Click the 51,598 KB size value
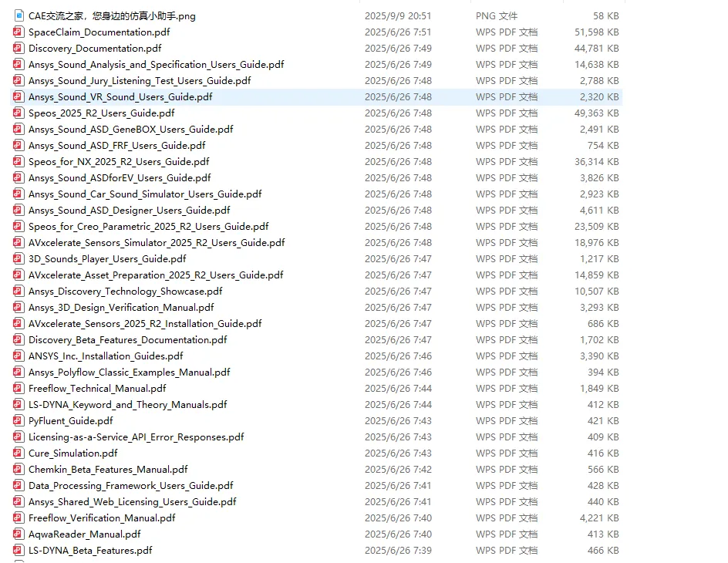728x563 pixels. pyautogui.click(x=597, y=32)
